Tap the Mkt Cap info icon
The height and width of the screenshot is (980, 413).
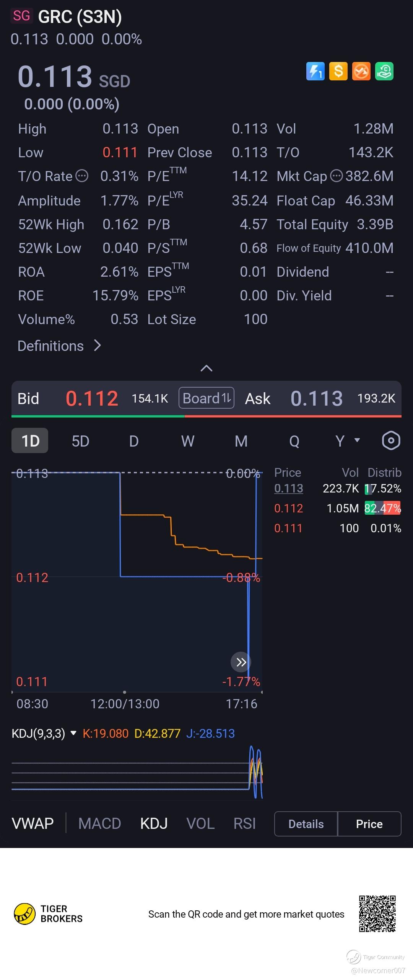click(336, 176)
